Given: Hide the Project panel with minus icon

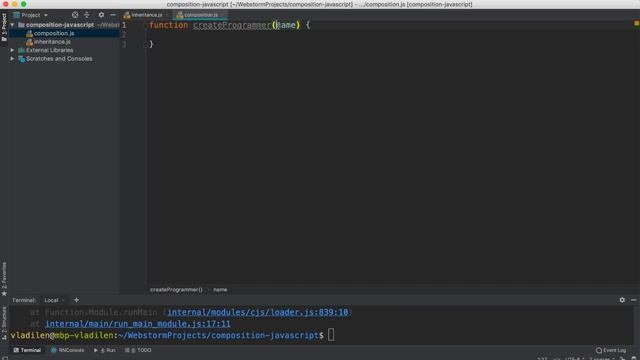Looking at the screenshot, I should [x=113, y=15].
